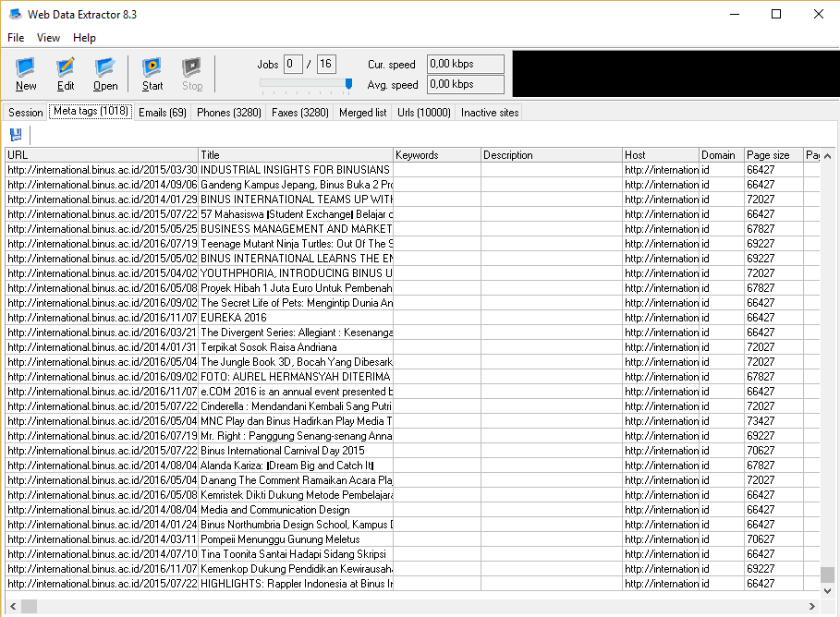Switch to the Session tab
The image size is (840, 617).
[25, 113]
